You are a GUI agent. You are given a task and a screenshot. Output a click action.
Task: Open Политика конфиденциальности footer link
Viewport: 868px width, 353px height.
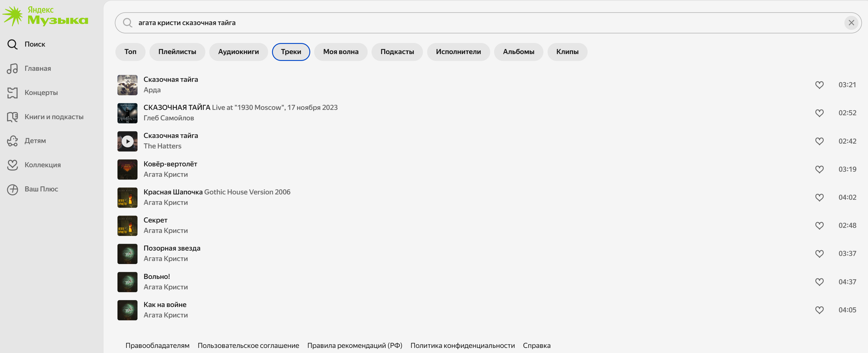click(x=463, y=346)
